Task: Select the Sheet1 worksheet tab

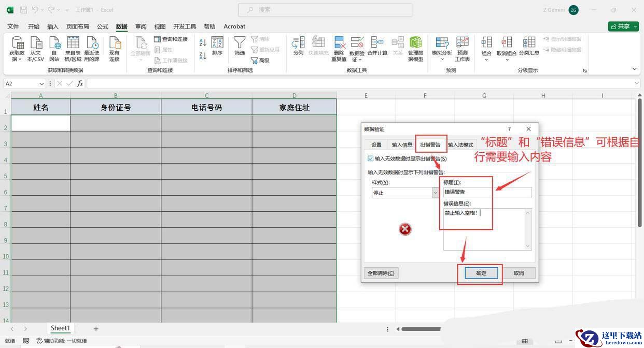Action: [60, 328]
